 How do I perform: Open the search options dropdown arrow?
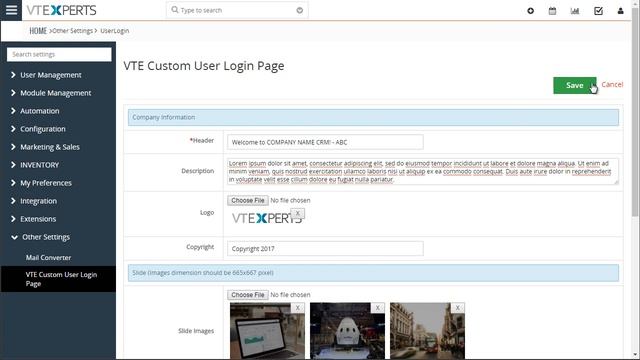(x=300, y=10)
